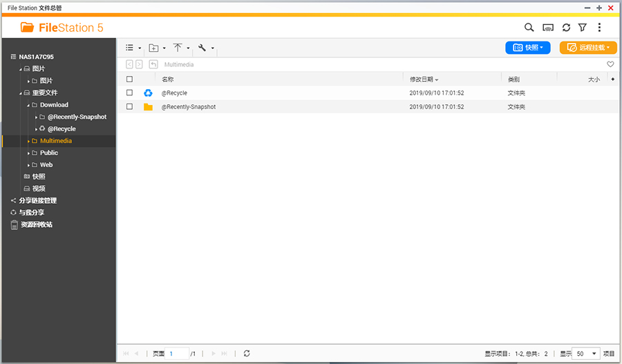
Task: Jump to last page icon in footer
Action: click(224, 354)
